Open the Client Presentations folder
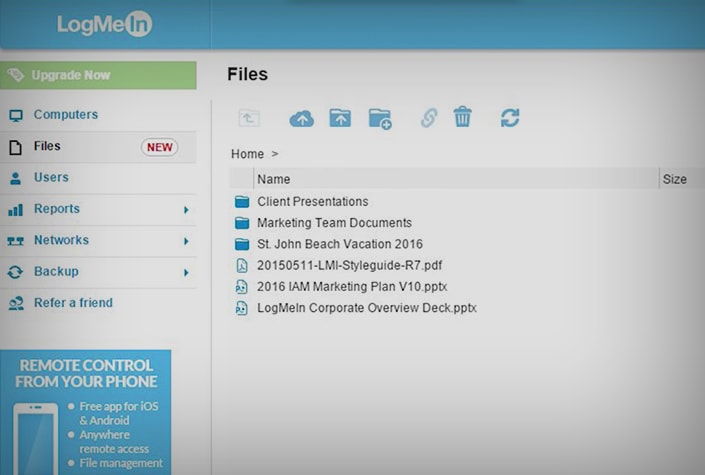The width and height of the screenshot is (705, 475). [312, 202]
